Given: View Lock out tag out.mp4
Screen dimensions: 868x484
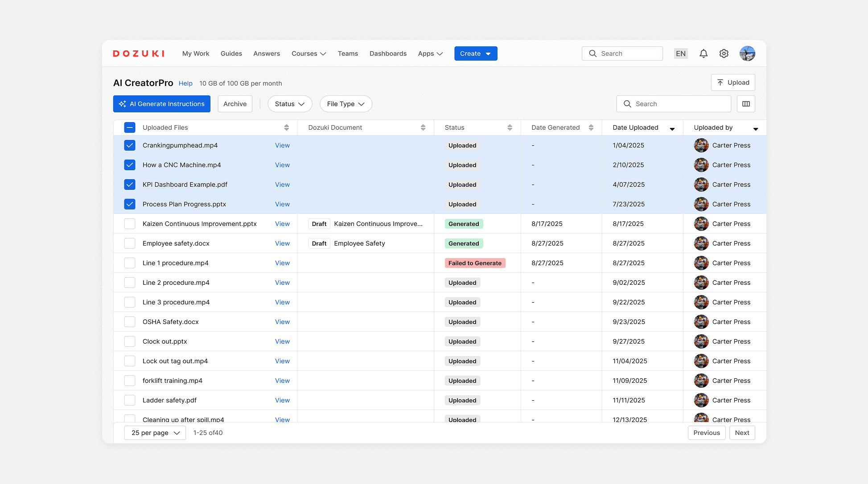Looking at the screenshot, I should (x=282, y=361).
